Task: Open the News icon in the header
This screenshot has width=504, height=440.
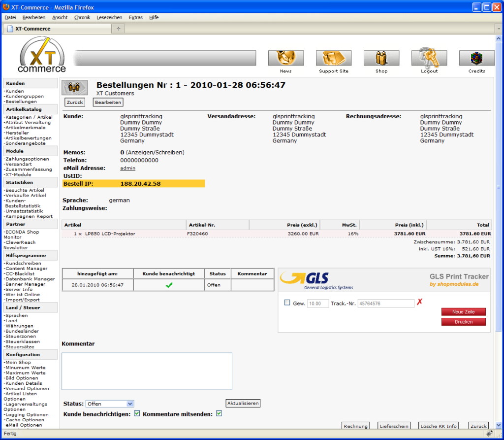Action: [286, 57]
